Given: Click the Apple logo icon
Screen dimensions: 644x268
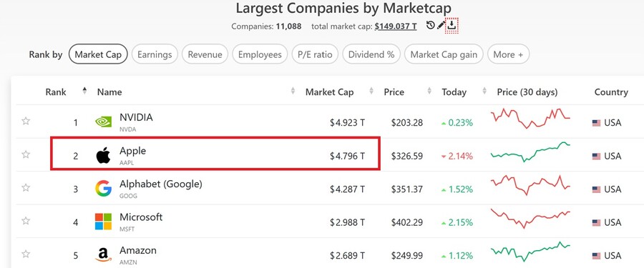Looking at the screenshot, I should tap(103, 156).
